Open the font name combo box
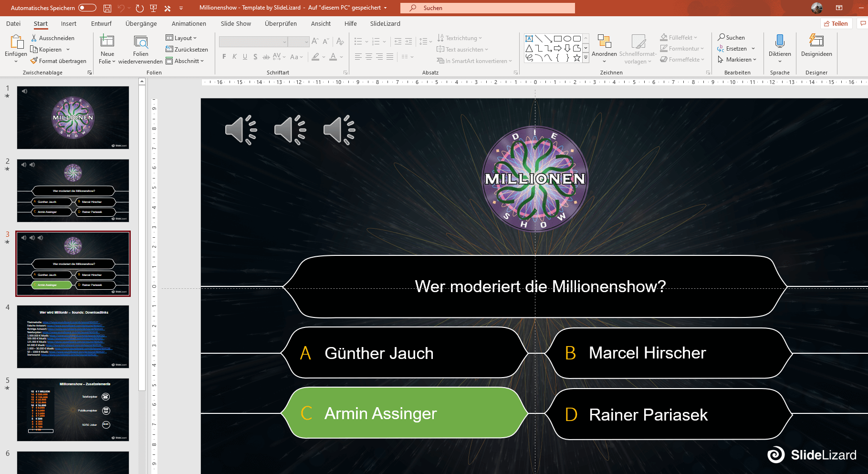The width and height of the screenshot is (868, 474). pos(253,42)
